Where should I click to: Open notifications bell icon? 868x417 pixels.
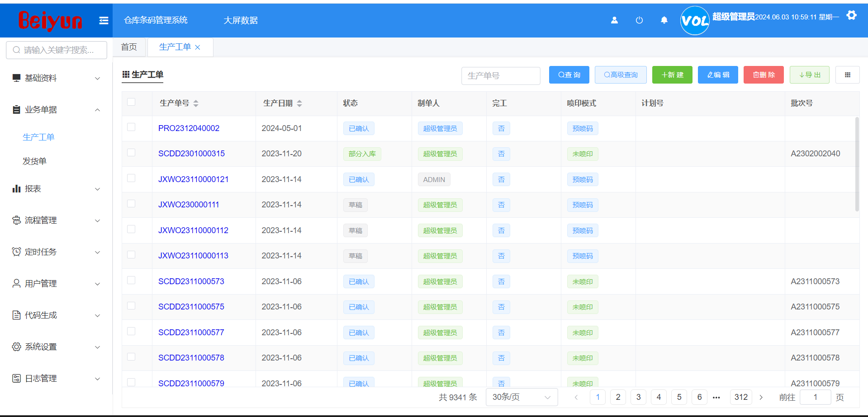(664, 20)
